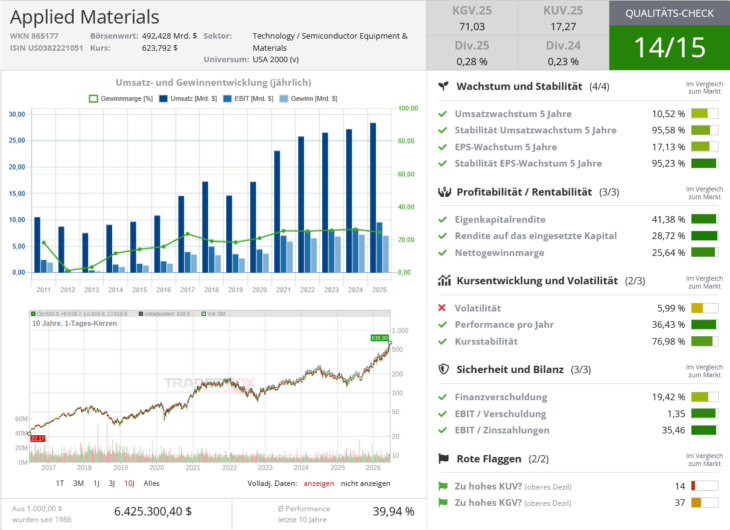Viewport: 730px width, 530px height.
Task: Click the green flag beside Zu hohes KUV
Action: (x=443, y=486)
